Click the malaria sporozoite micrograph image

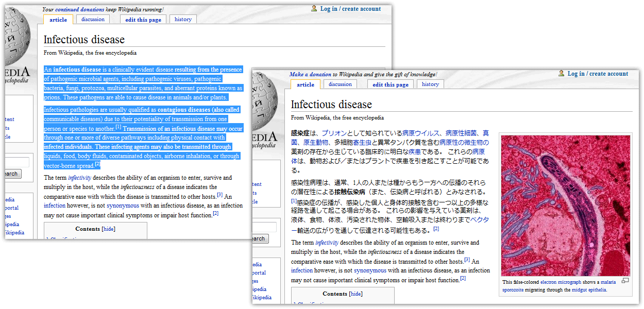(565, 205)
